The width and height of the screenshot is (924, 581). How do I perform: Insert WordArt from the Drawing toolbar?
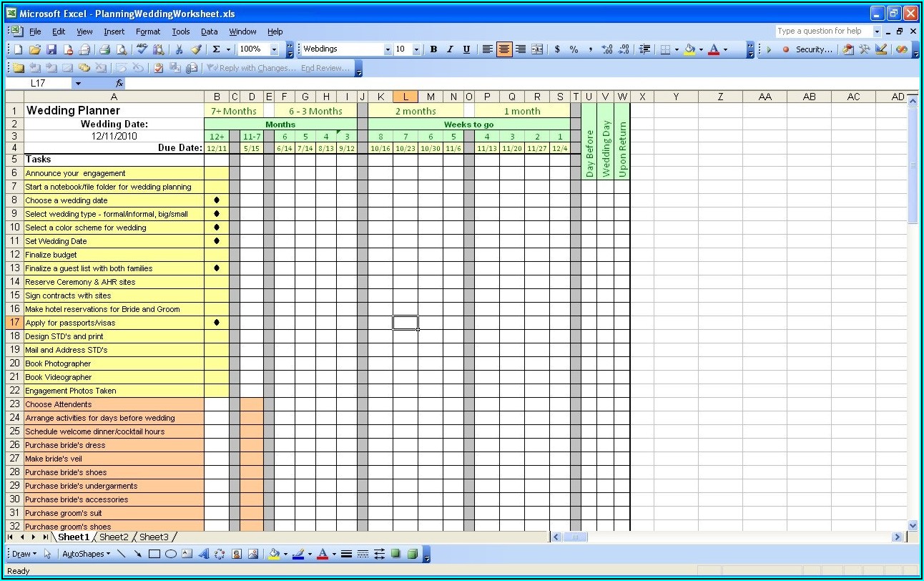(x=203, y=554)
